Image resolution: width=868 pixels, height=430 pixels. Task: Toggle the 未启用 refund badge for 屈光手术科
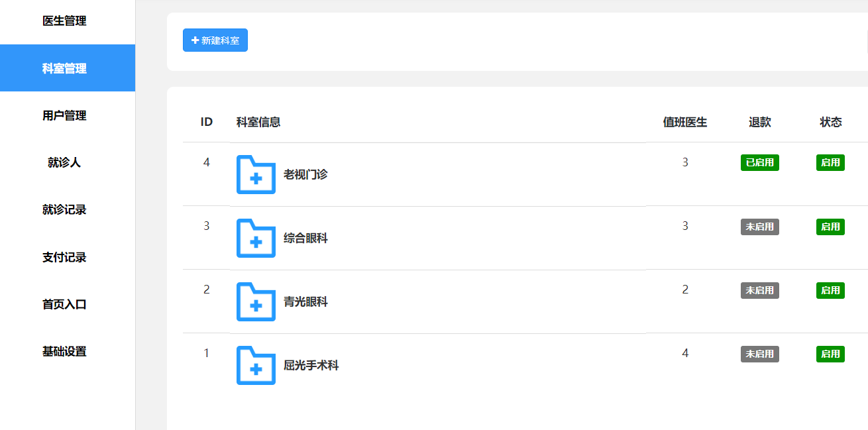pyautogui.click(x=759, y=354)
